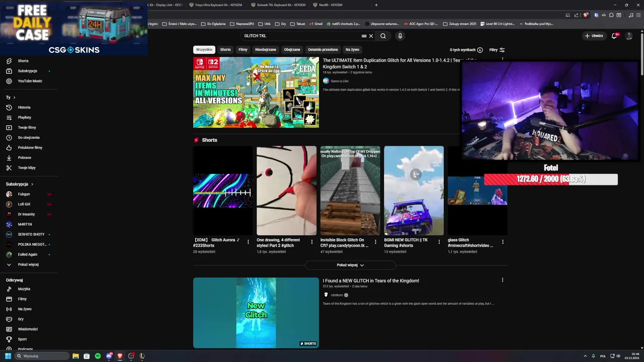Viewport: 644px width, 362px height.
Task: Clear the search query with the X
Action: pos(371,36)
